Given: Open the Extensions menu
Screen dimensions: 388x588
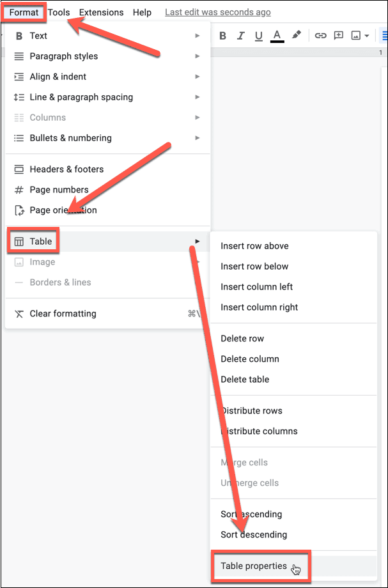Looking at the screenshot, I should 100,12.
